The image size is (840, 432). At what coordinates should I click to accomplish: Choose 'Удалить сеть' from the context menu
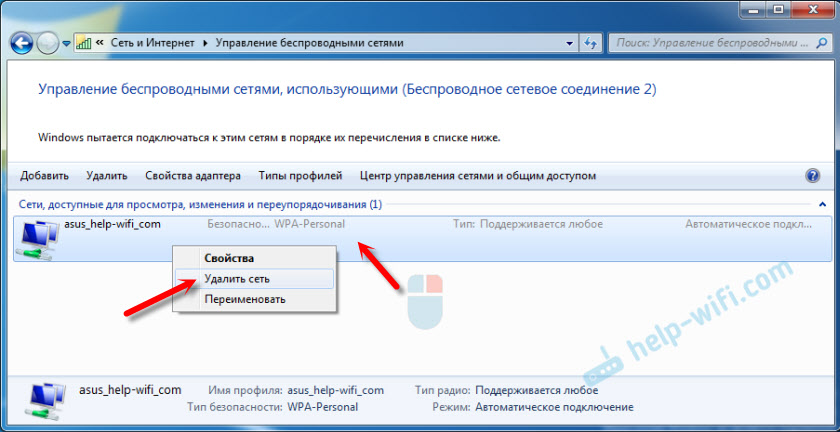point(254,279)
